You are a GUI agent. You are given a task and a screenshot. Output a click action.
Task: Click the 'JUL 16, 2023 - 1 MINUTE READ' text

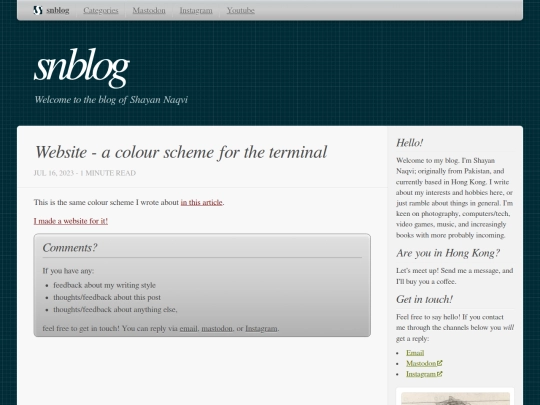pyautogui.click(x=85, y=173)
